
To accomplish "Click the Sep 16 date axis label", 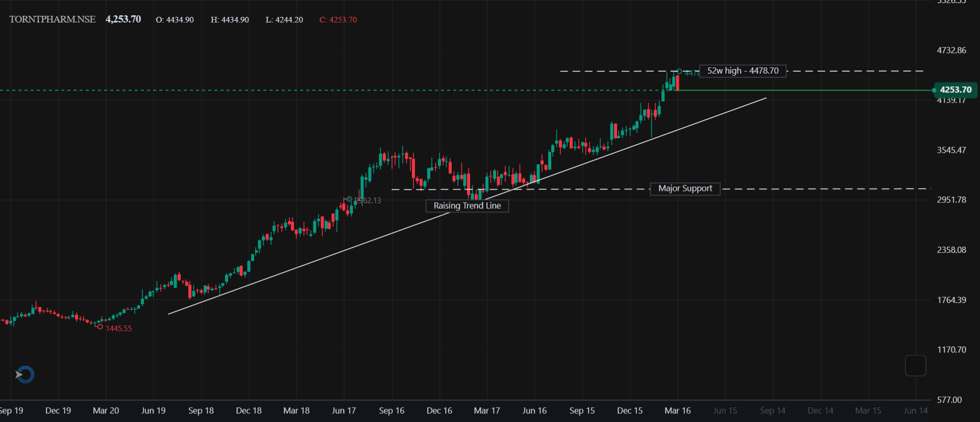I will 391,411.
